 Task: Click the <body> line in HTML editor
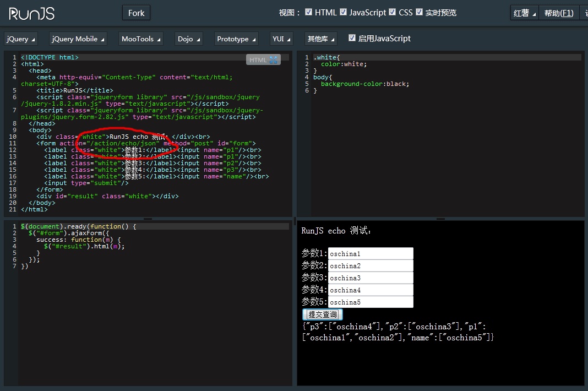point(40,130)
